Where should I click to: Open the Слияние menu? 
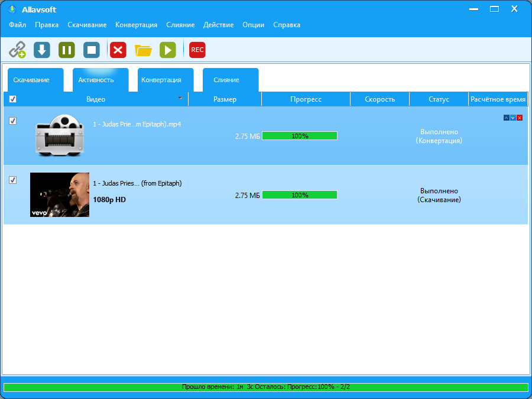180,25
